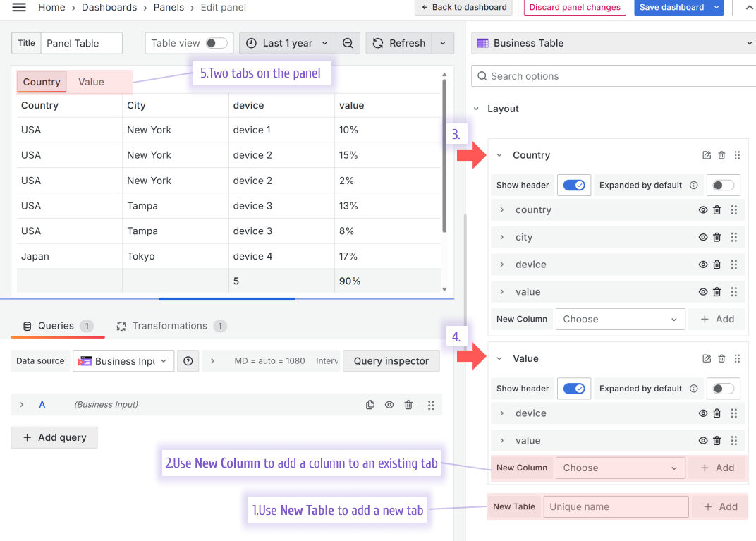The height and width of the screenshot is (541, 756).
Task: Toggle Show header off in the Country table
Action: (573, 185)
